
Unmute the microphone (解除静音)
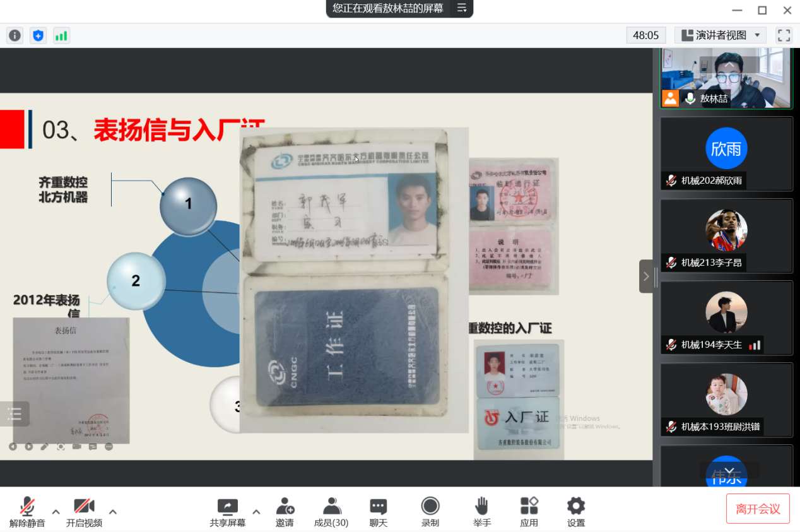click(27, 512)
